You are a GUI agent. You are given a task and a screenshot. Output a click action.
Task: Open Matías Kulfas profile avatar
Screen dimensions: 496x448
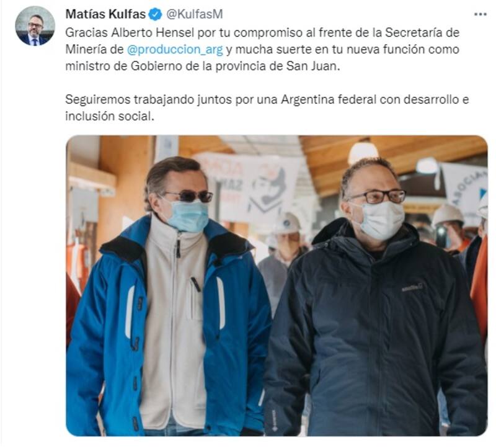click(35, 26)
